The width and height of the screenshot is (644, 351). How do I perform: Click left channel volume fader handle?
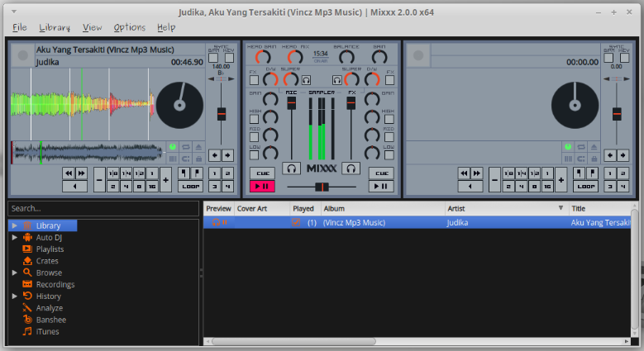point(292,103)
